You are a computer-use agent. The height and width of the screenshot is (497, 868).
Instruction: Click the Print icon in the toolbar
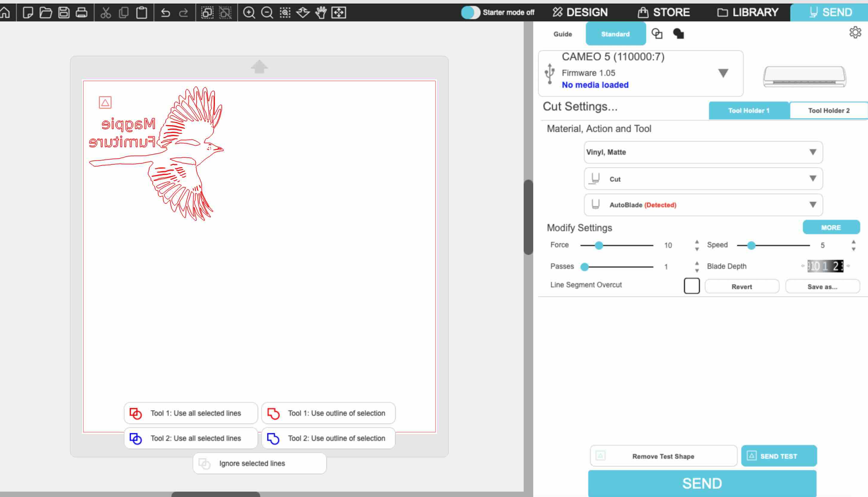[x=82, y=13]
